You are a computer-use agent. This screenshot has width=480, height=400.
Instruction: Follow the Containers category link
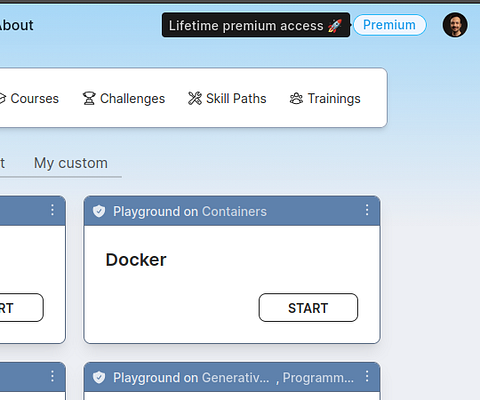pyautogui.click(x=234, y=211)
